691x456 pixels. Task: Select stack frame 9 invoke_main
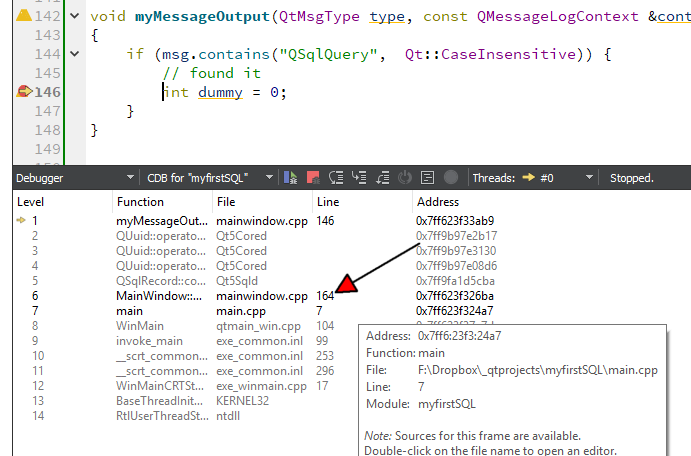(149, 341)
